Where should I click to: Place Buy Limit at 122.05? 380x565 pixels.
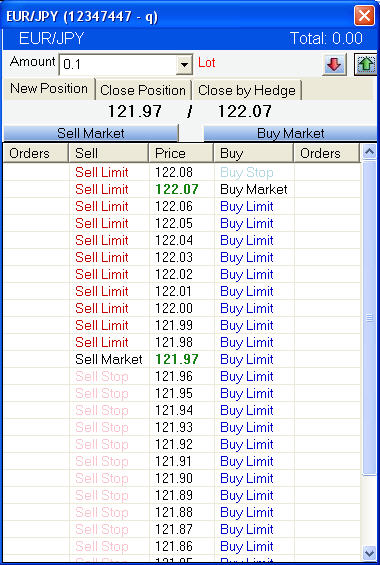247,223
